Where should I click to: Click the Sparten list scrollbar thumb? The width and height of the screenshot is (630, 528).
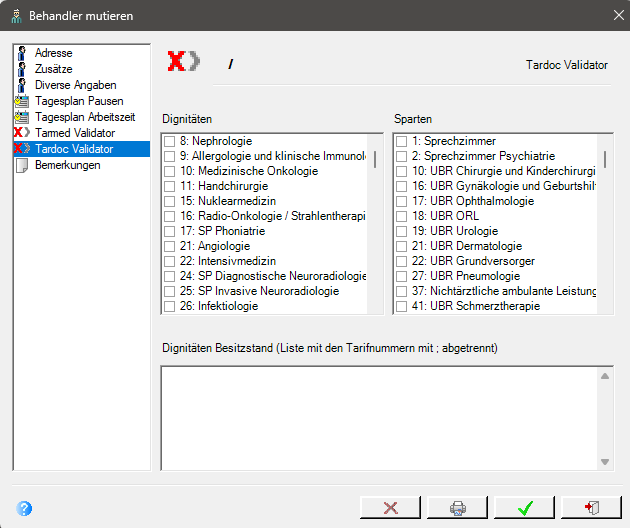click(605, 160)
